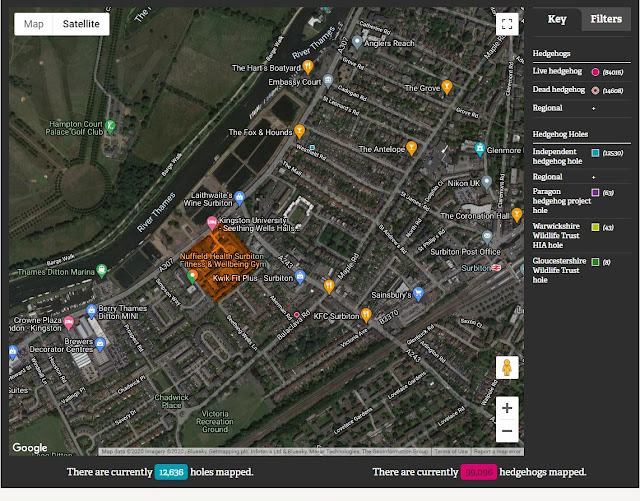
Task: Click the Google logo on the map
Action: tap(30, 448)
